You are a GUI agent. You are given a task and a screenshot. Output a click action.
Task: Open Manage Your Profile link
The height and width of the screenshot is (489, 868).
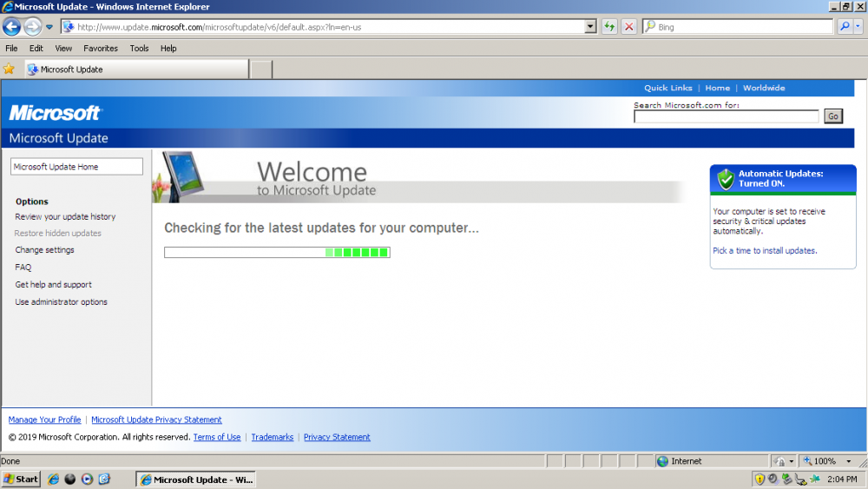45,420
